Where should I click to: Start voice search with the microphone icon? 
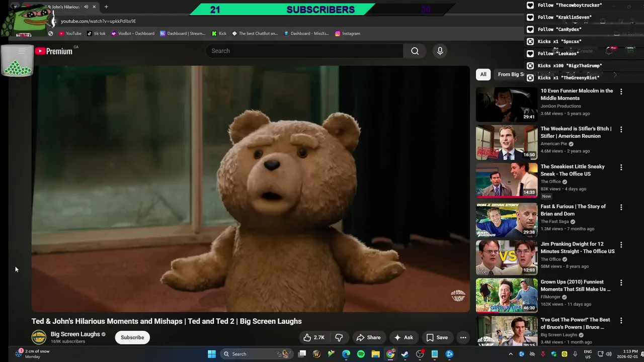pyautogui.click(x=440, y=51)
